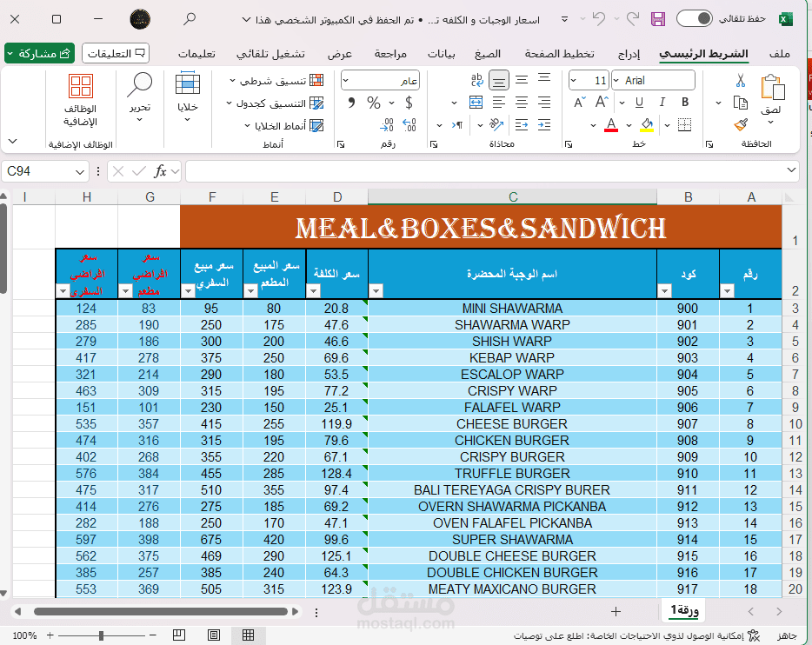Click inside the formula bar input
Image resolution: width=812 pixels, height=645 pixels.
[x=486, y=171]
